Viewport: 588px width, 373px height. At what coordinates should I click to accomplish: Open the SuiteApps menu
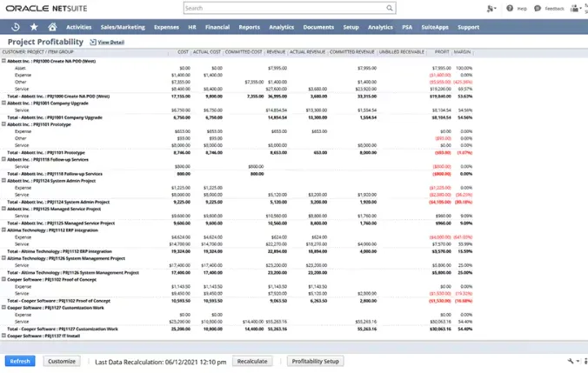click(x=434, y=27)
